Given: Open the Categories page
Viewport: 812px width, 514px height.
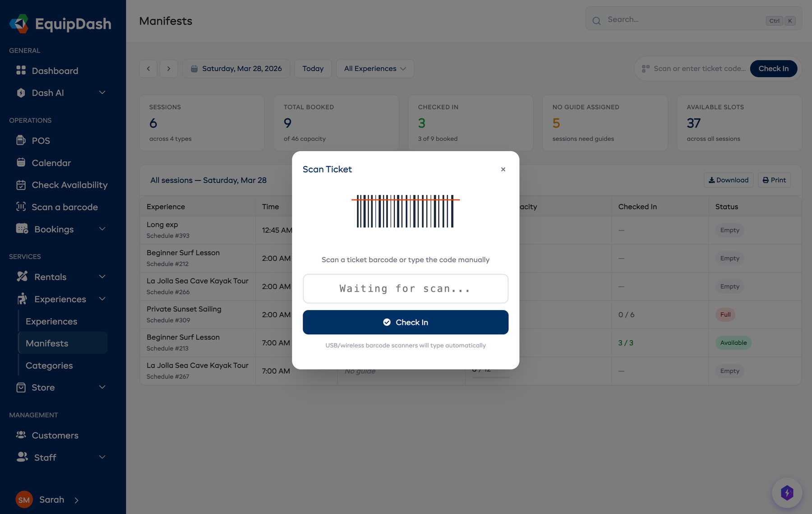Looking at the screenshot, I should (49, 366).
